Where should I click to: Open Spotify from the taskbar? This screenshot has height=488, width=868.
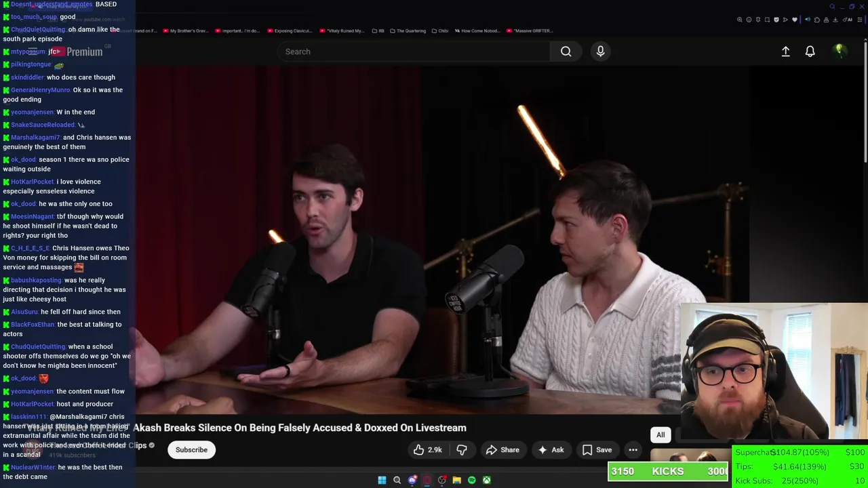472,480
